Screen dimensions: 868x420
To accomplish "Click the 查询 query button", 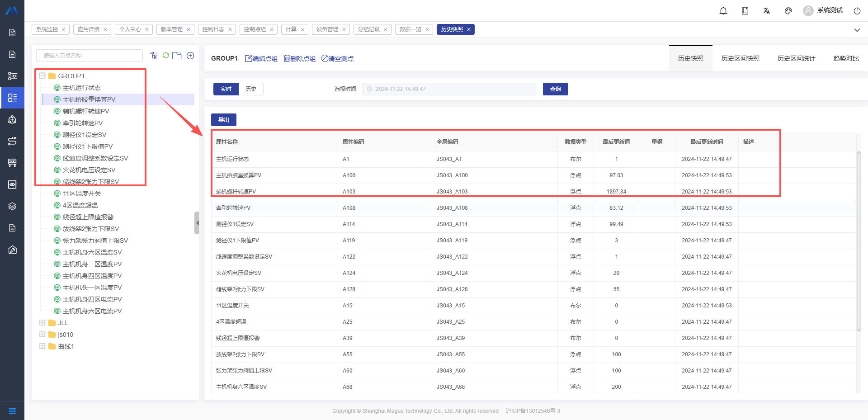I will coord(555,89).
